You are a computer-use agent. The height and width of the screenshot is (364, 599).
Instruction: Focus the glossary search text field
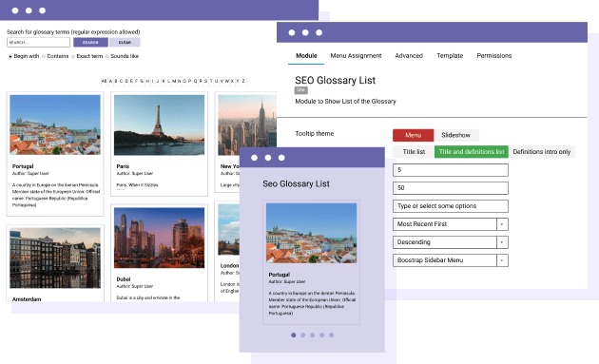click(38, 42)
